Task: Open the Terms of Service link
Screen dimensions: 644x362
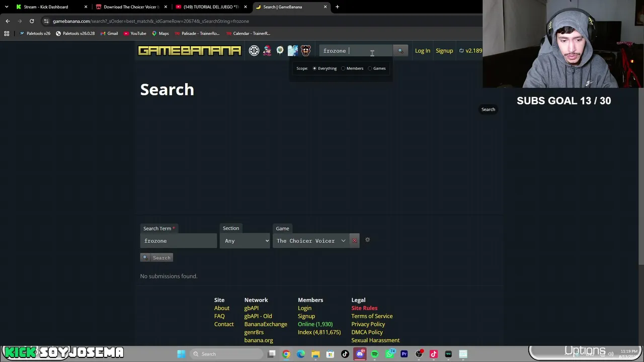Action: coord(372,316)
